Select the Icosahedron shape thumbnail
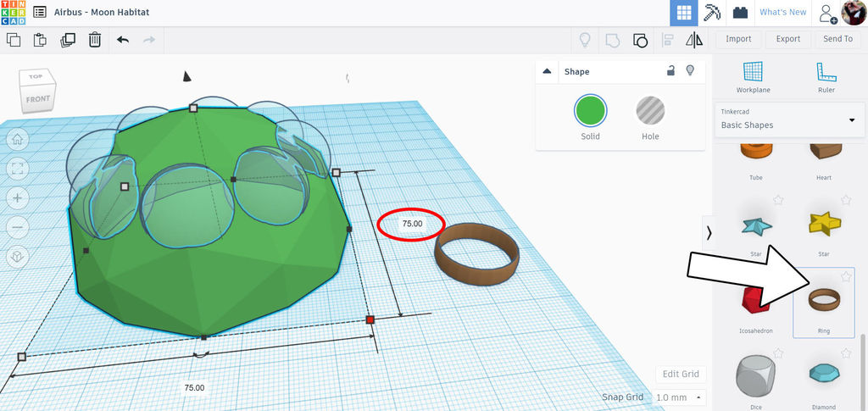 click(755, 299)
